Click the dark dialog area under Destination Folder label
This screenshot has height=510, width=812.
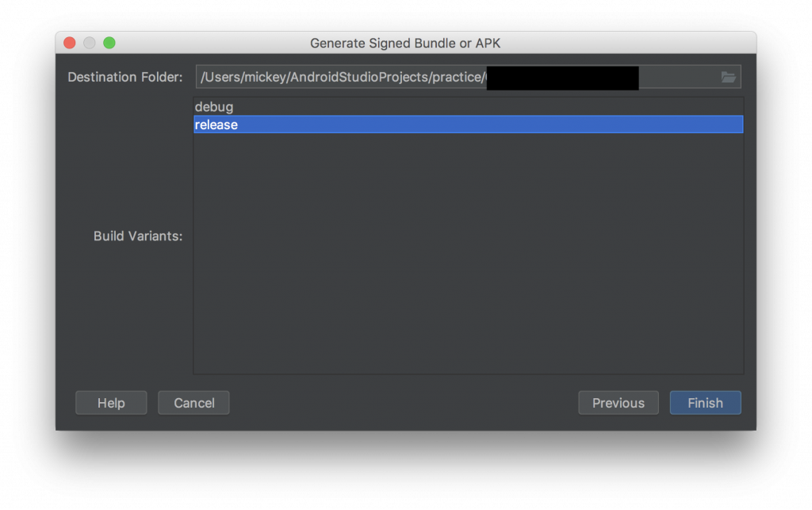pos(124,155)
